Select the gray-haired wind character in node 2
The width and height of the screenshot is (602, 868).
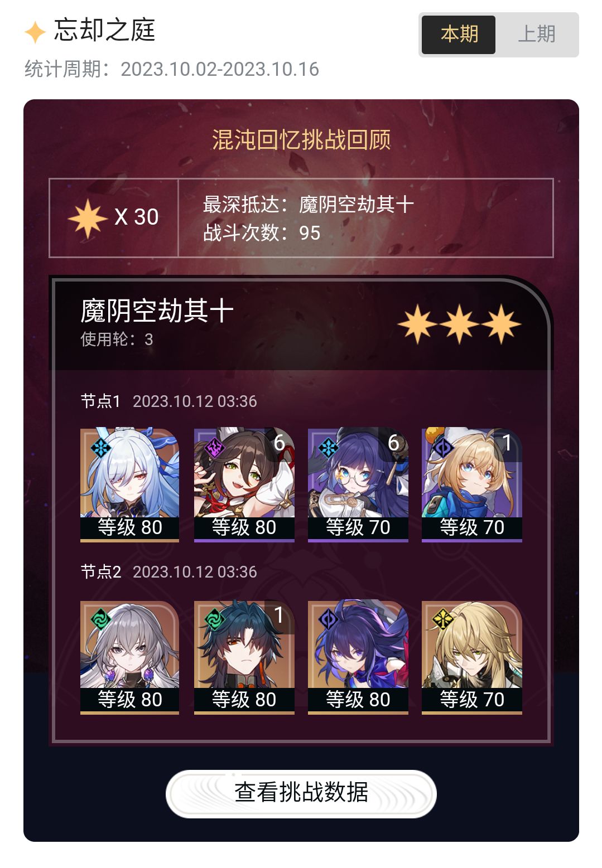click(129, 657)
